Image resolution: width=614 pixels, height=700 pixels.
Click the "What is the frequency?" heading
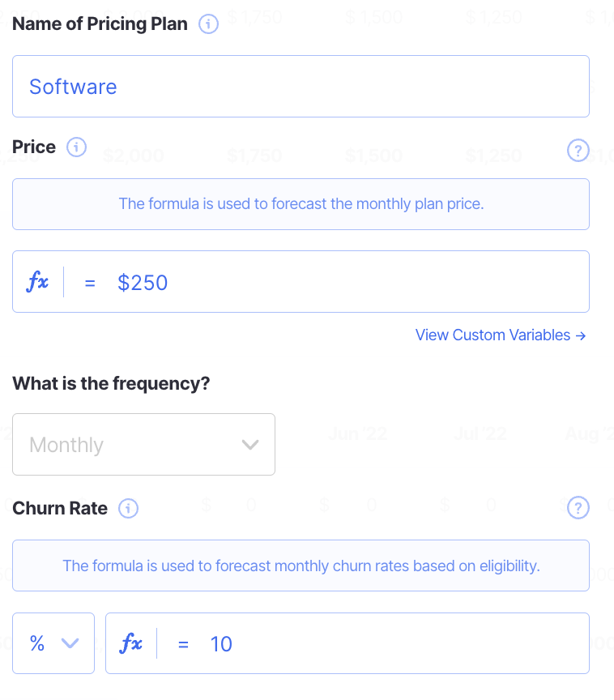point(111,383)
